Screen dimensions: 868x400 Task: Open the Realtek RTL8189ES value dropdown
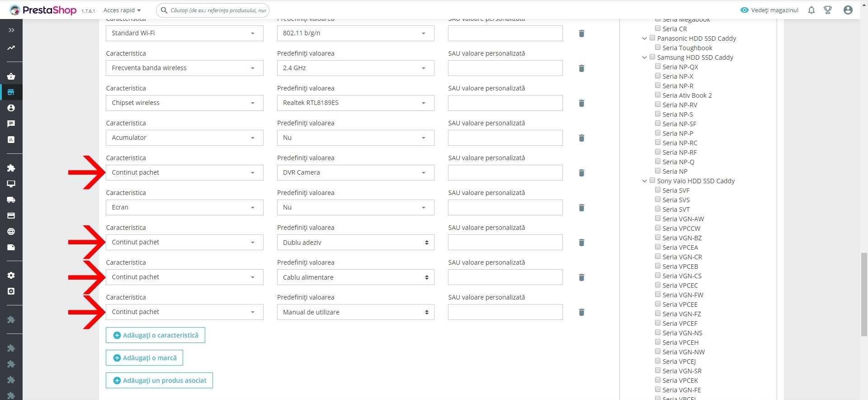click(355, 103)
